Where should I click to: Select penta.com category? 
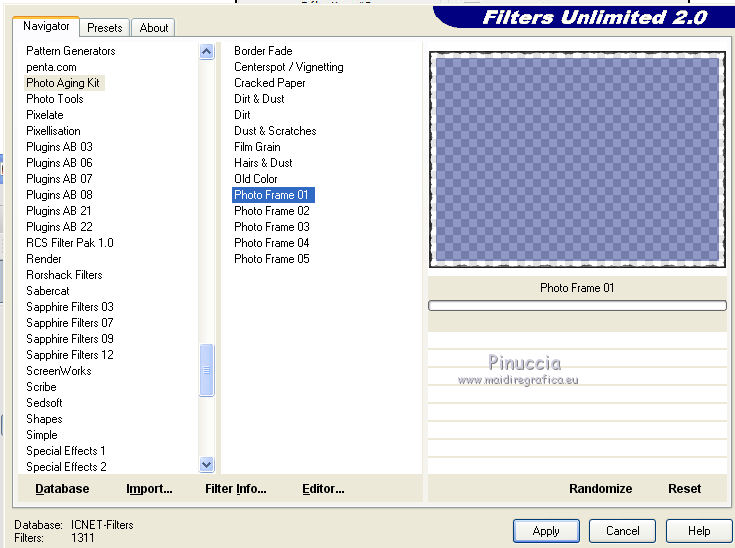[51, 67]
